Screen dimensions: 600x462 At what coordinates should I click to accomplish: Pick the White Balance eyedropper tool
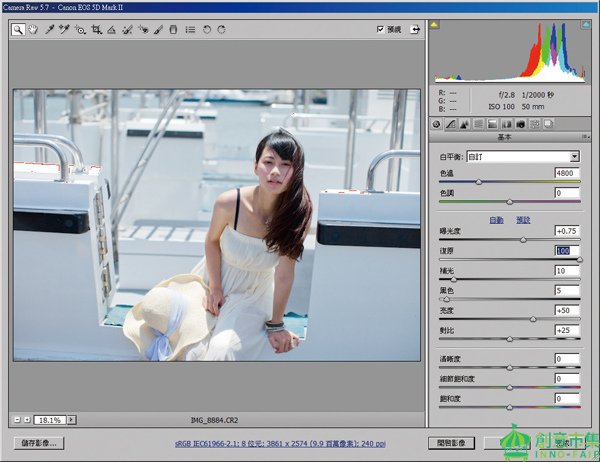coord(49,29)
